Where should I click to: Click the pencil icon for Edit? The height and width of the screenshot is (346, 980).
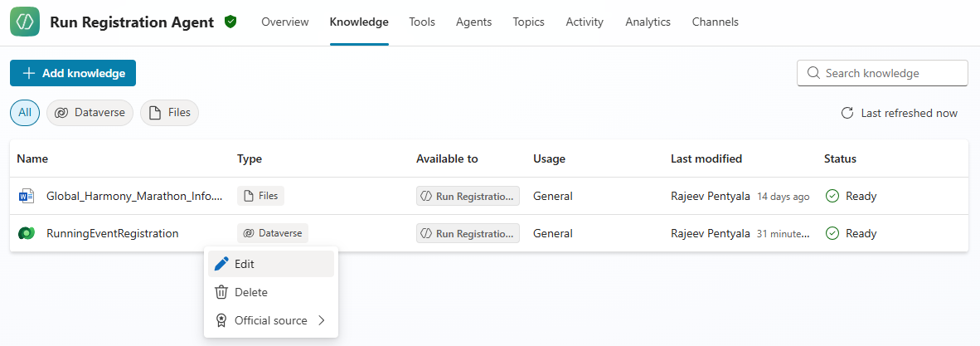tap(221, 264)
